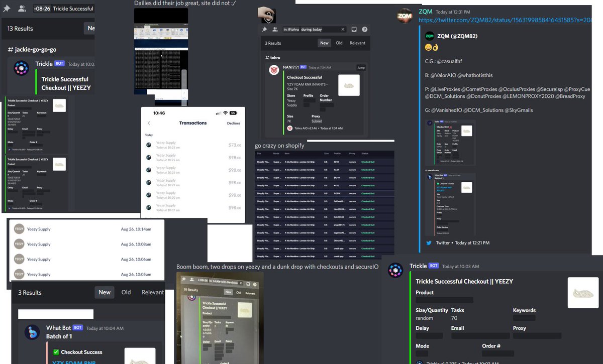
Task: Select the Yeezy Supply row dated Aug 26, 10:05am
Action: tap(86, 274)
